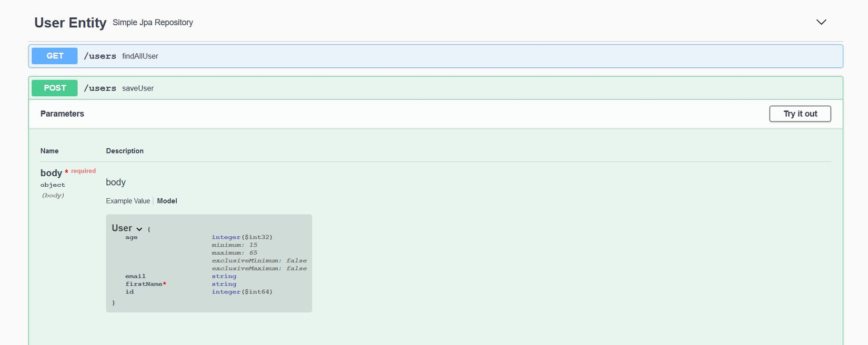Click the integer($int64) type label

(x=242, y=292)
